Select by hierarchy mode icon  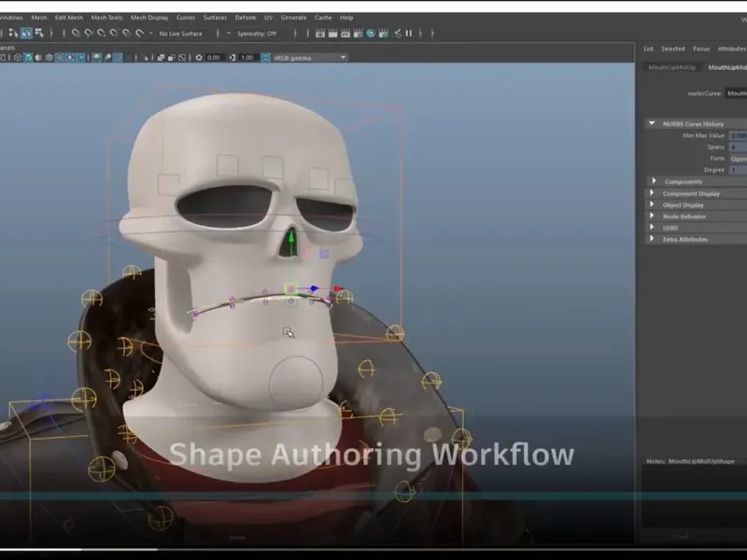[x=12, y=33]
